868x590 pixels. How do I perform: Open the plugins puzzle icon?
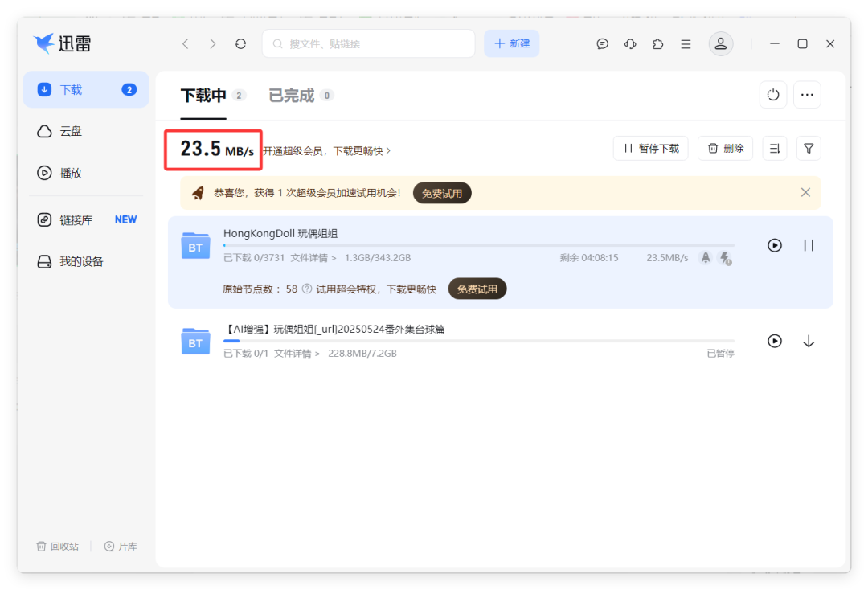[x=657, y=43]
